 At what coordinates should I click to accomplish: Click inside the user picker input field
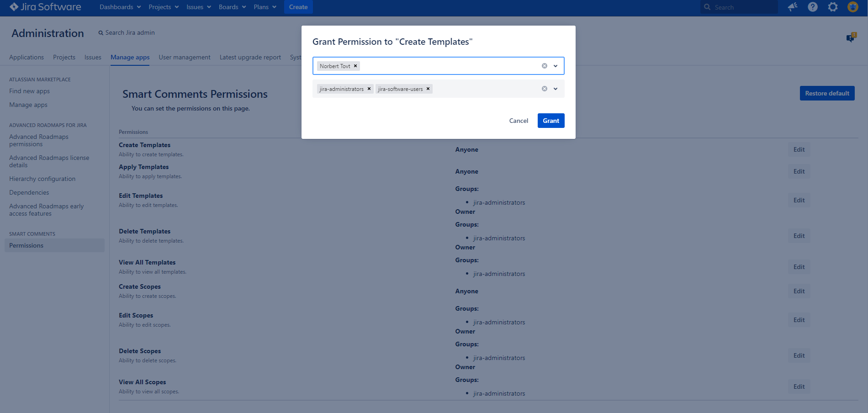(x=448, y=66)
